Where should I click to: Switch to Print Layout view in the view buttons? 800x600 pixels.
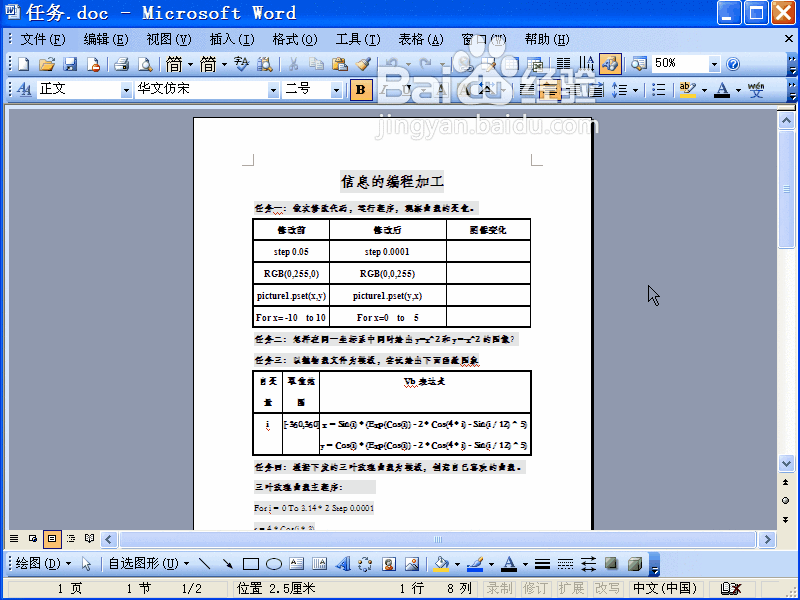click(x=52, y=538)
